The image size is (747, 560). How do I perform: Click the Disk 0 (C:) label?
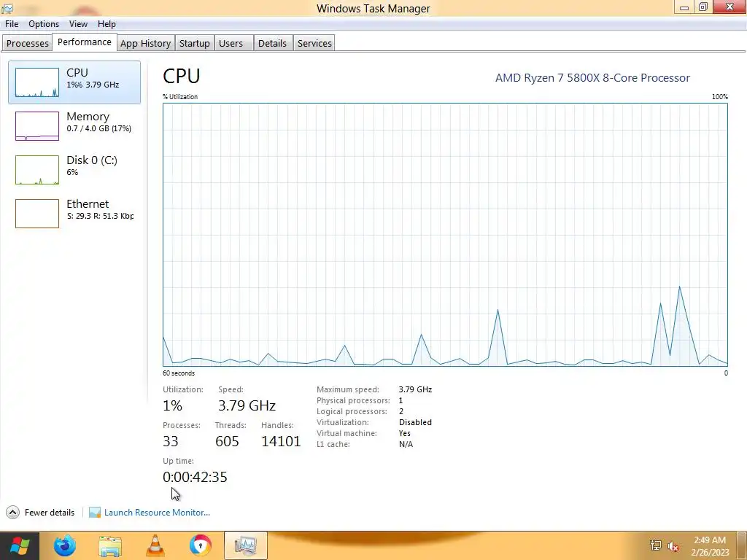point(91,160)
